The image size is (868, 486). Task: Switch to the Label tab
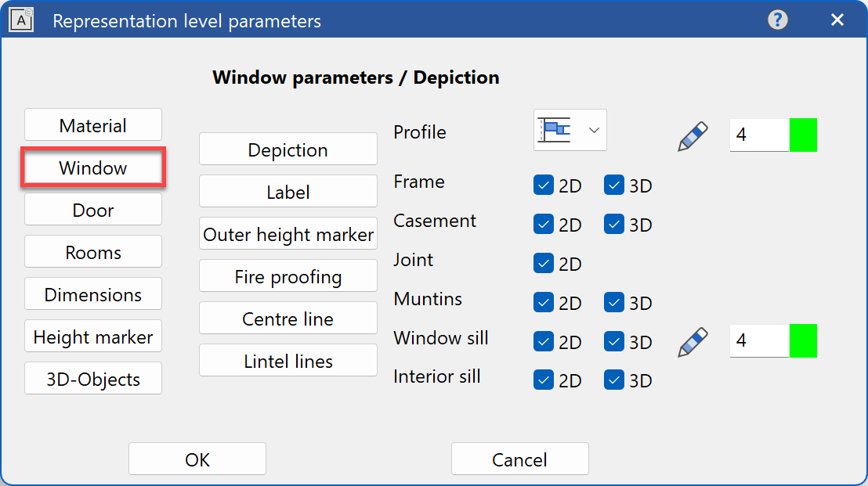(x=288, y=191)
